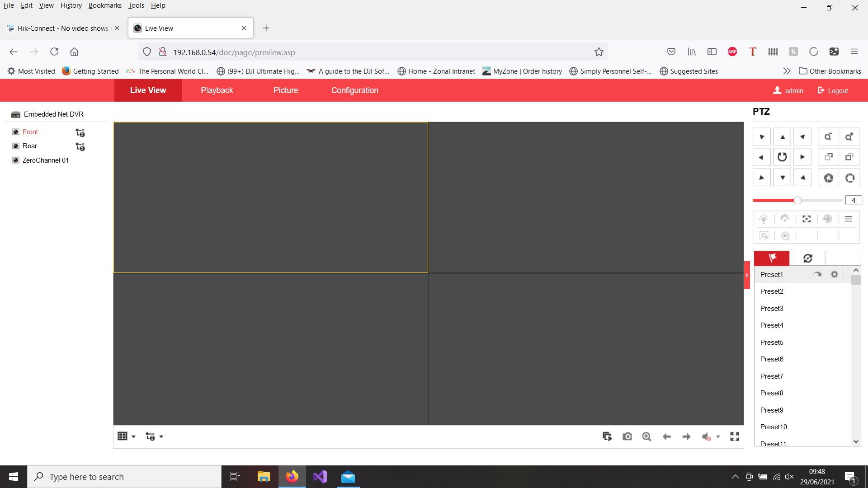
Task: Click the PTZ pan-left arrow icon
Action: coord(762,157)
